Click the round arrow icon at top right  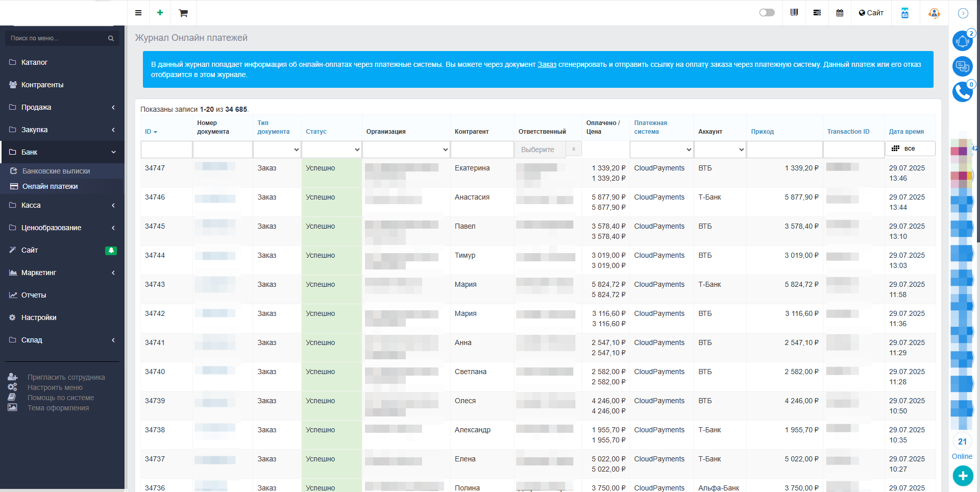pyautogui.click(x=963, y=13)
